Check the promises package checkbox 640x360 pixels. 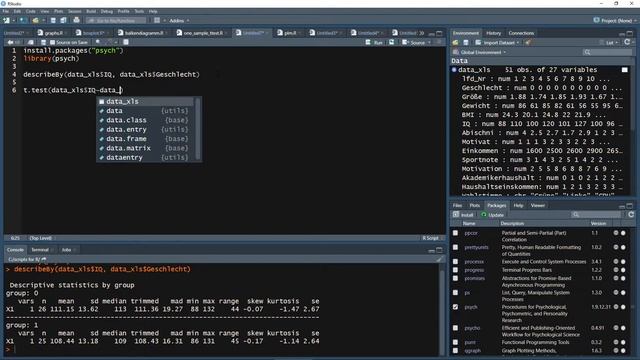456,278
